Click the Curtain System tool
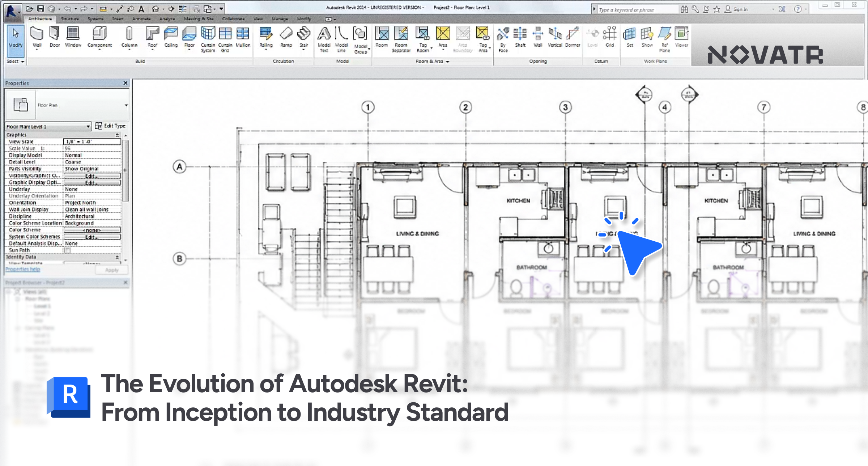 [x=208, y=39]
